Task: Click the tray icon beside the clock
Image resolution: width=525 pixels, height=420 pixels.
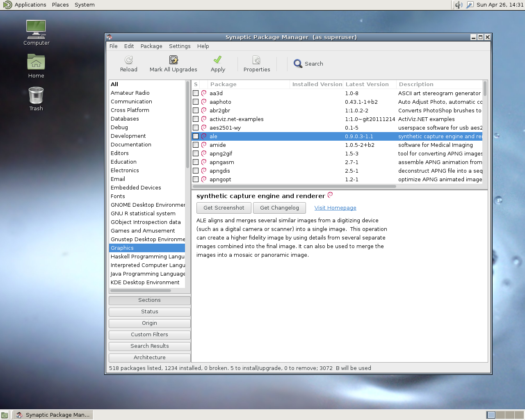Action: tap(470, 5)
